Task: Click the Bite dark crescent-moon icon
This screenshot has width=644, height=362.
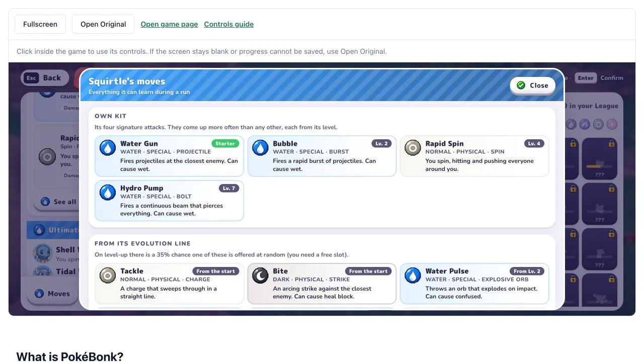Action: point(260,276)
